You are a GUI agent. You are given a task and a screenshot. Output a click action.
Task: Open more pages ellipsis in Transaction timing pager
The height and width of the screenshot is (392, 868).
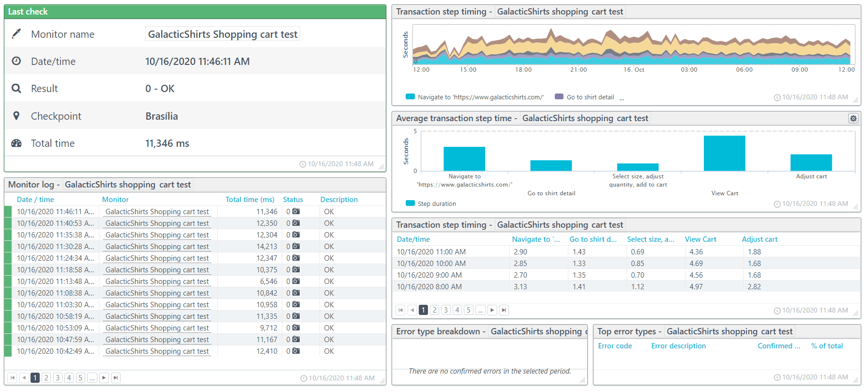(x=480, y=310)
